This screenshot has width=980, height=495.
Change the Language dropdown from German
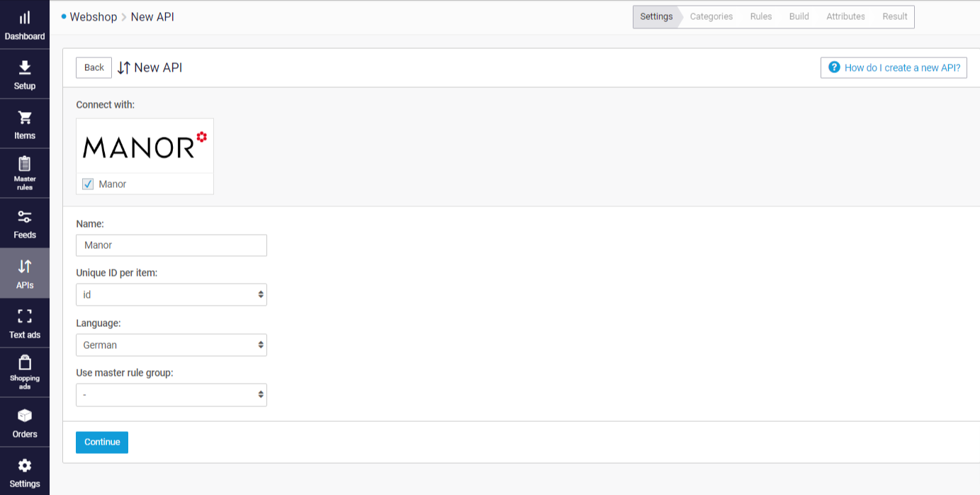171,345
